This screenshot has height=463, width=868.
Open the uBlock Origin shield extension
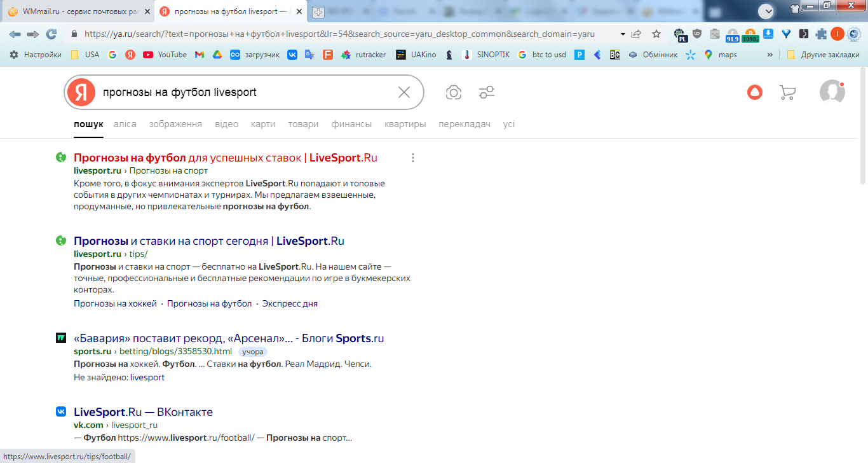tap(697, 34)
